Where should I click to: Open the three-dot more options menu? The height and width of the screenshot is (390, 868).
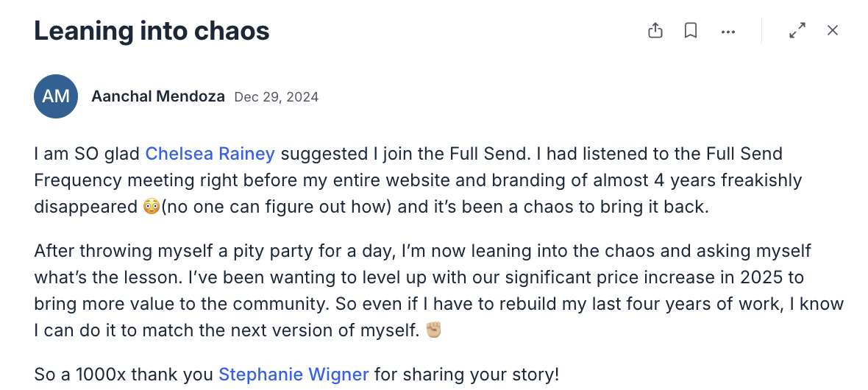[728, 32]
